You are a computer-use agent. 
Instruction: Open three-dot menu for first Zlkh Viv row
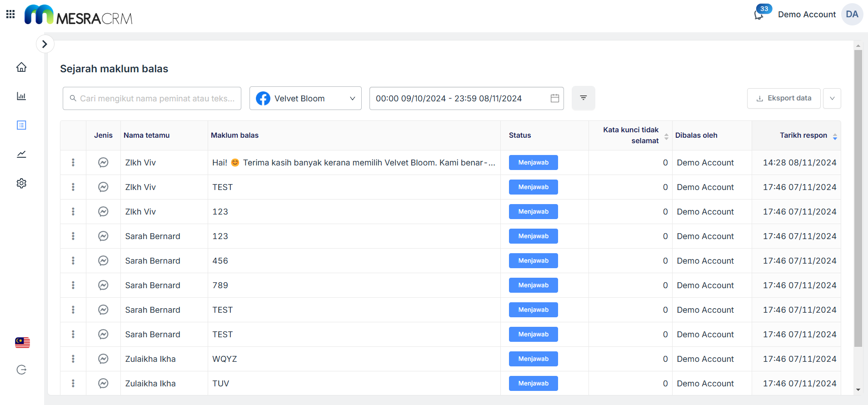tap(73, 163)
